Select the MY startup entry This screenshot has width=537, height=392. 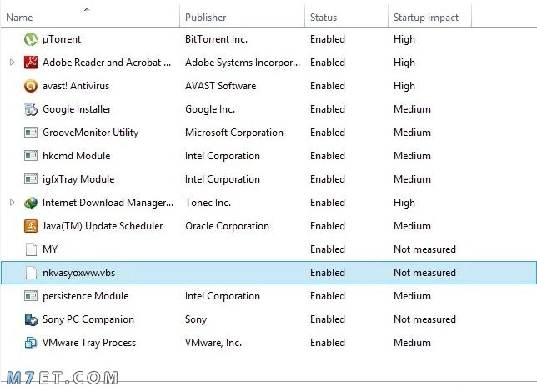pyautogui.click(x=268, y=249)
